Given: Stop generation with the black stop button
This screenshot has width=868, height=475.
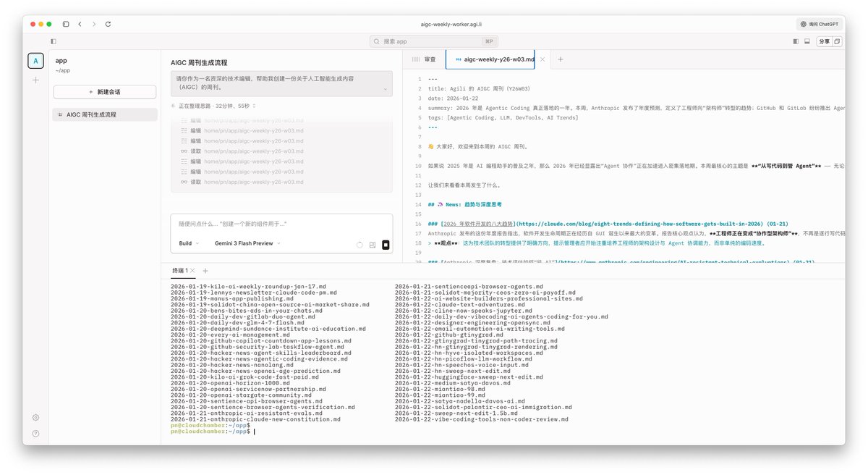Looking at the screenshot, I should 386,245.
